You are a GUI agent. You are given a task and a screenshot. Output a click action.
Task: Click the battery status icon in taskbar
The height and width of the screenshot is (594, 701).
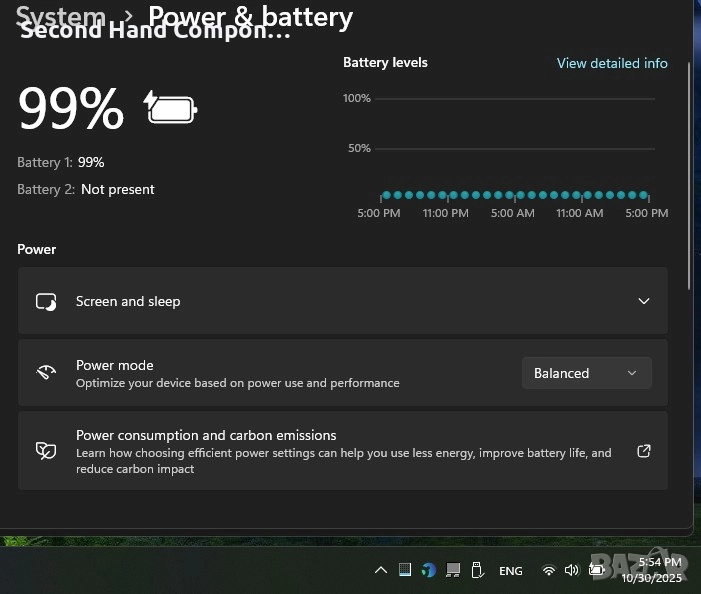[597, 570]
